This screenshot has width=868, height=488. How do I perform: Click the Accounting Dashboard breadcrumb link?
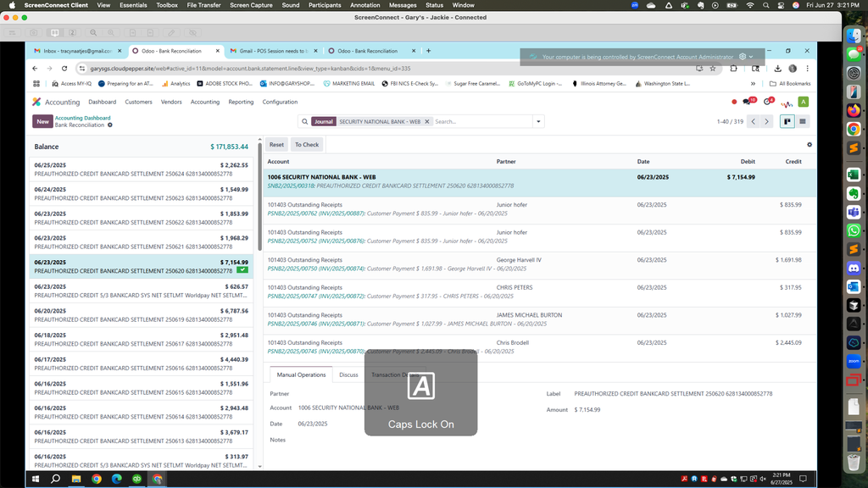[82, 118]
